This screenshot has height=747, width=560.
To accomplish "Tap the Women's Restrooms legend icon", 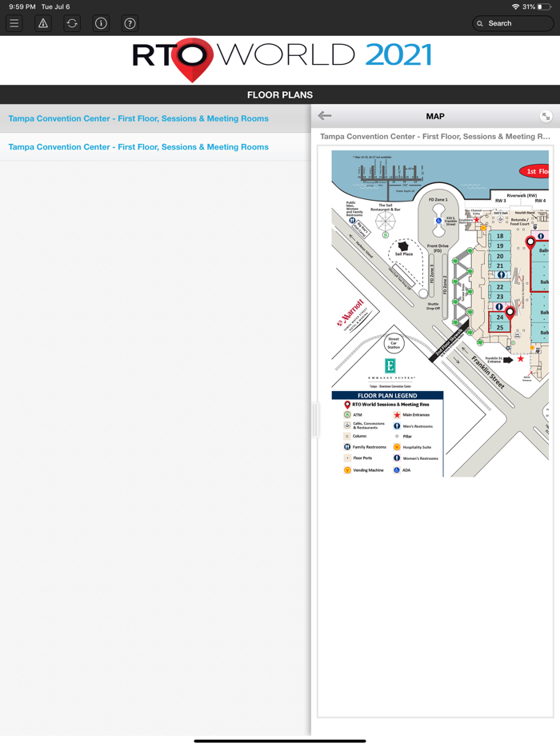I will click(397, 457).
